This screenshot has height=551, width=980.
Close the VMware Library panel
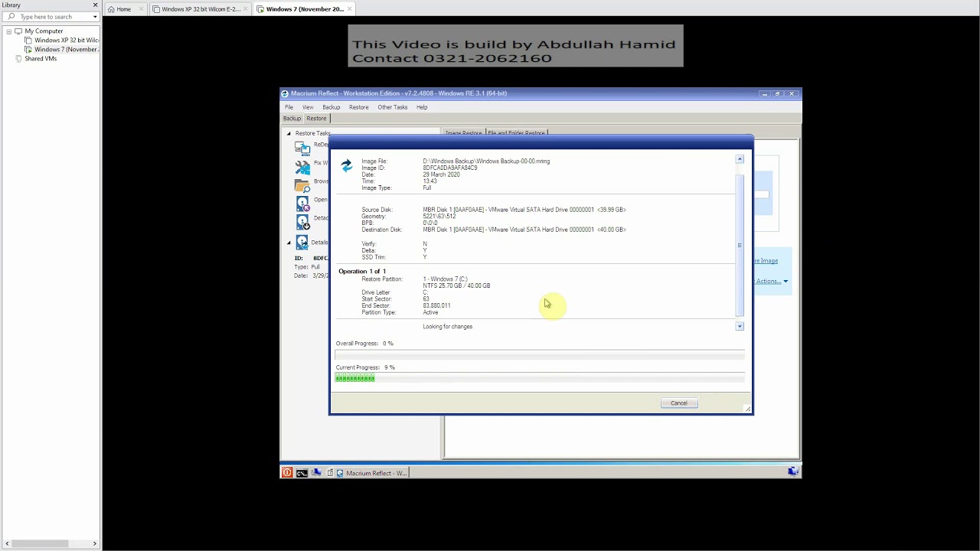(x=95, y=5)
